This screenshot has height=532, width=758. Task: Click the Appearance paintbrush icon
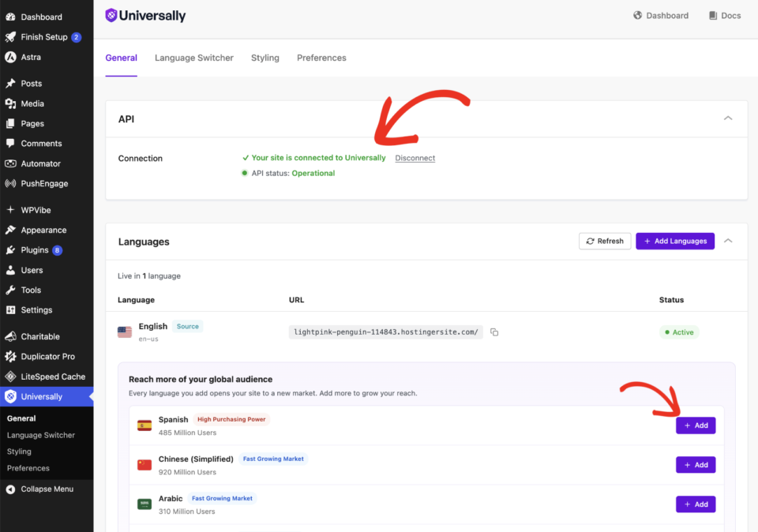tap(10, 230)
